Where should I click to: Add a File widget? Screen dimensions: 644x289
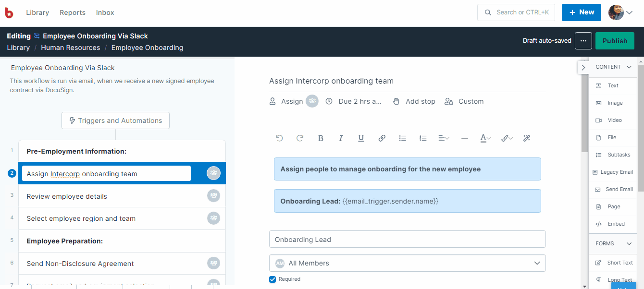pos(613,137)
